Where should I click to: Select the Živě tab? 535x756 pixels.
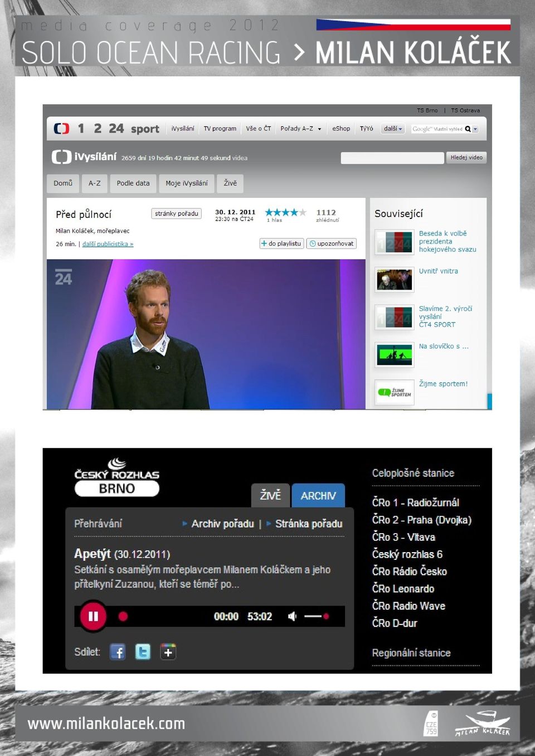coord(230,183)
